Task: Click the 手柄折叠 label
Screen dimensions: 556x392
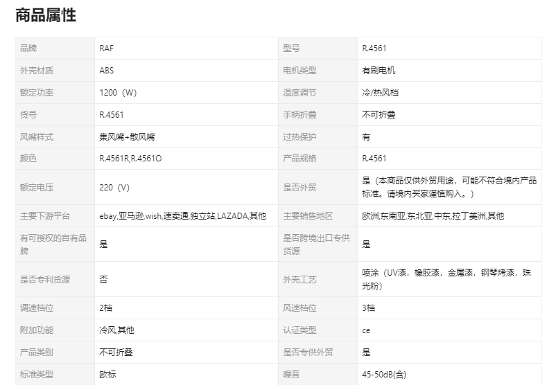Action: (x=299, y=115)
